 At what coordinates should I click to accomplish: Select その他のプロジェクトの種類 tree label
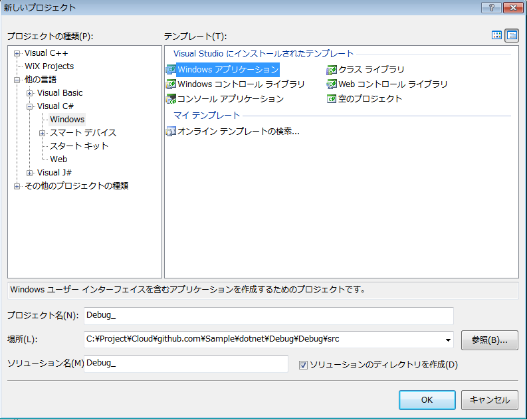click(76, 186)
